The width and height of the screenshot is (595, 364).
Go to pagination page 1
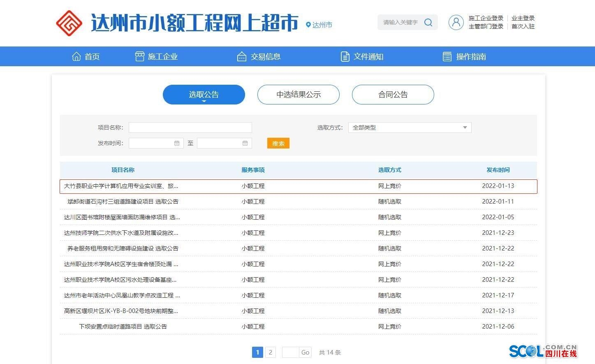coord(257,352)
